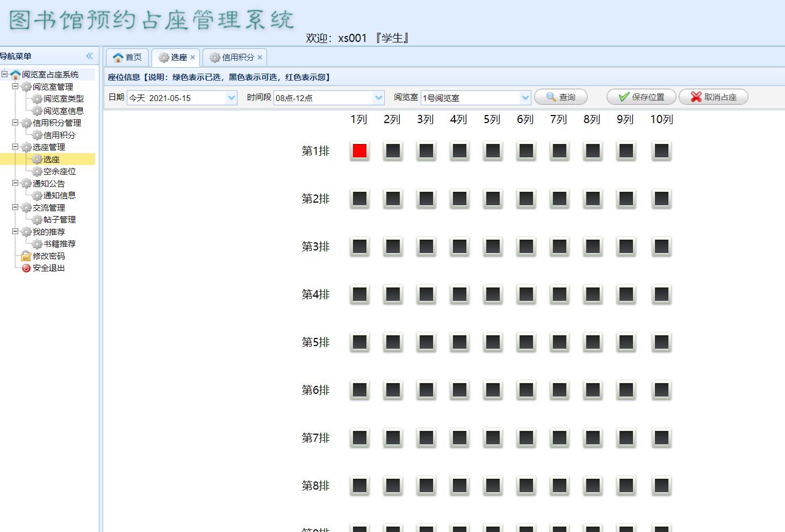Select the seat at 第8排 10列

[x=661, y=485]
